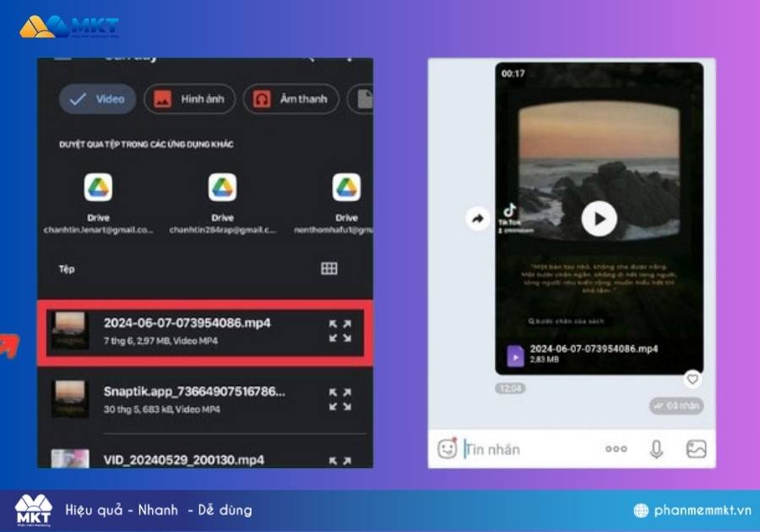Image resolution: width=760 pixels, height=532 pixels.
Task: Open image gallery icon in chat
Action: [x=697, y=449]
